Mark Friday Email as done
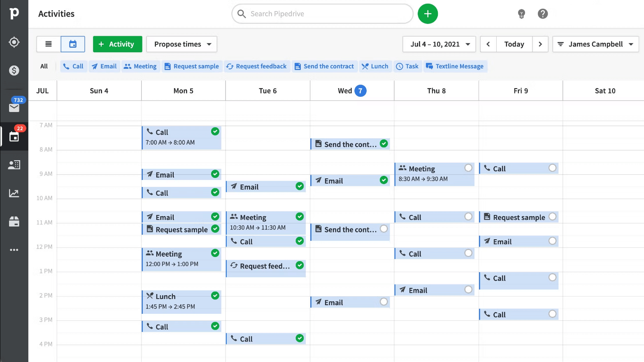Image resolution: width=644 pixels, height=362 pixels. (x=553, y=241)
